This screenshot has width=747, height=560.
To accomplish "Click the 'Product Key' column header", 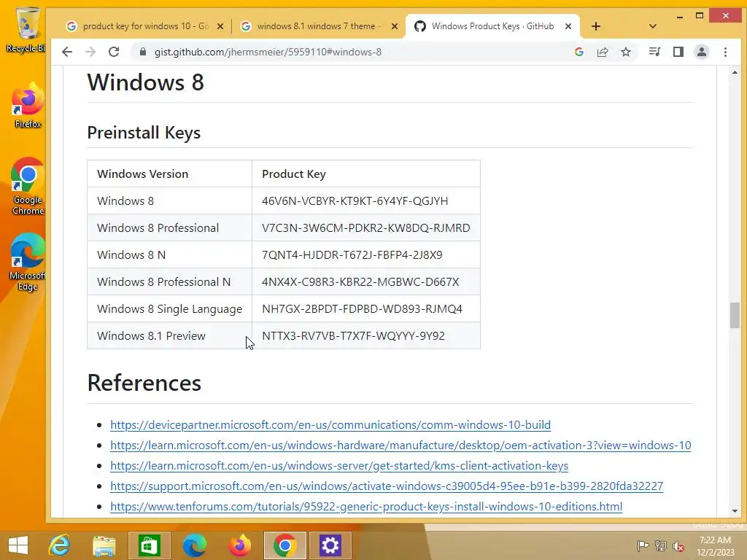I will tap(366, 174).
